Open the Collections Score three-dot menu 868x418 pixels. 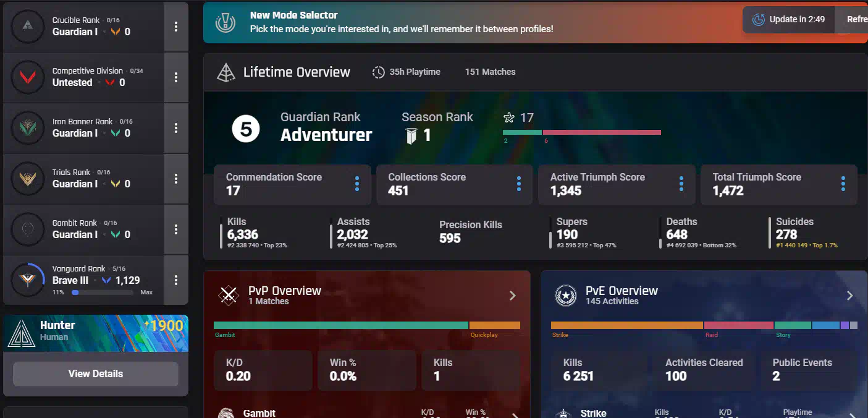519,184
